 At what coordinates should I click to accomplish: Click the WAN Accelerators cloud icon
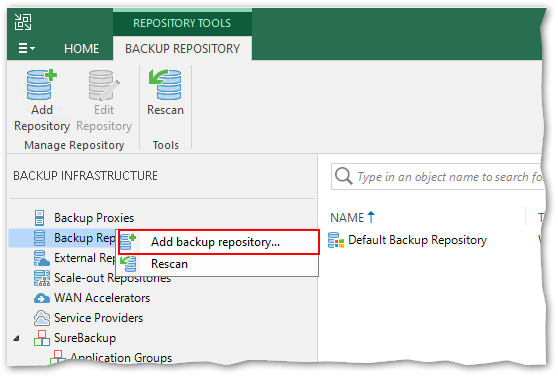pos(42,298)
